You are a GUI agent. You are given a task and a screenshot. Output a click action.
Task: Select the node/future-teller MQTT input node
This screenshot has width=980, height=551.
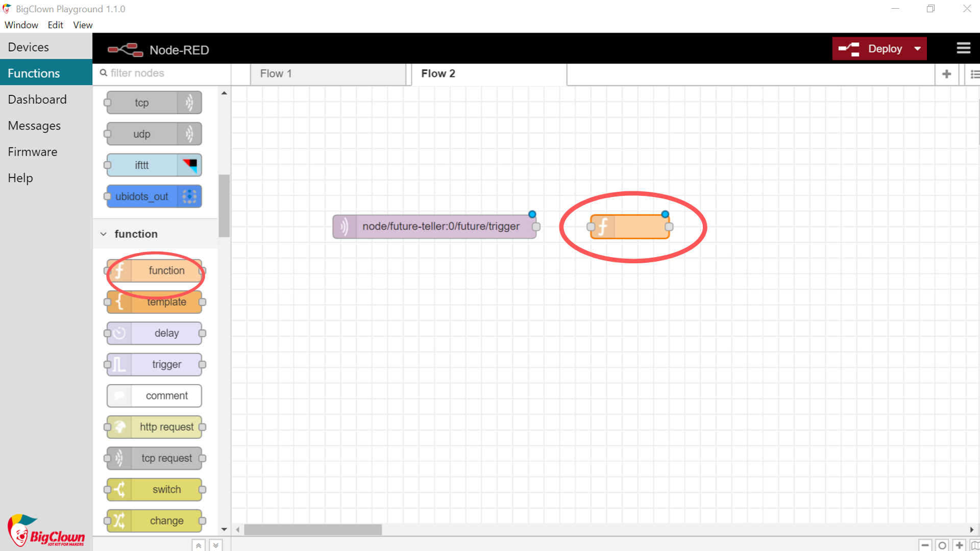pos(434,227)
